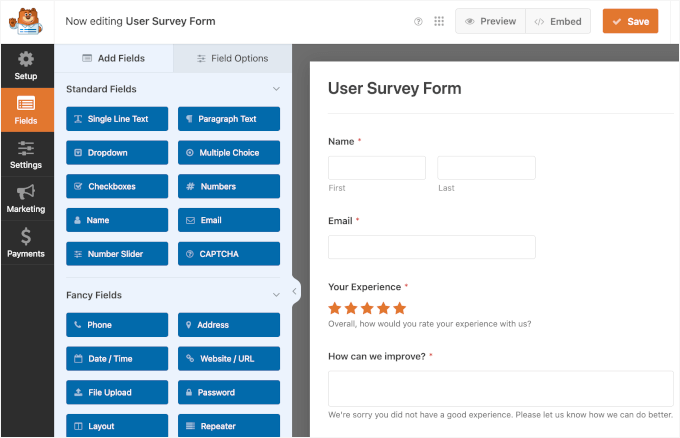This screenshot has height=438, width=680.
Task: Open the Setup section in sidebar
Action: point(26,66)
